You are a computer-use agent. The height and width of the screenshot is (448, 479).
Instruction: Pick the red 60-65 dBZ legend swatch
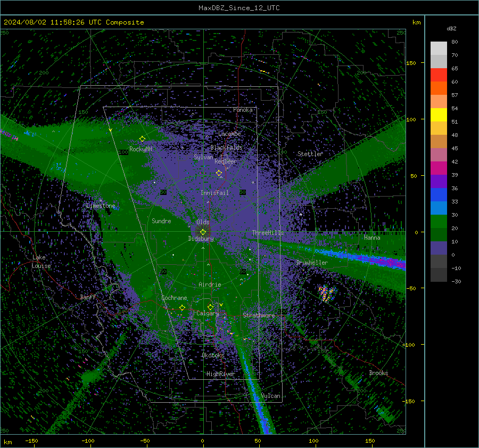(439, 75)
